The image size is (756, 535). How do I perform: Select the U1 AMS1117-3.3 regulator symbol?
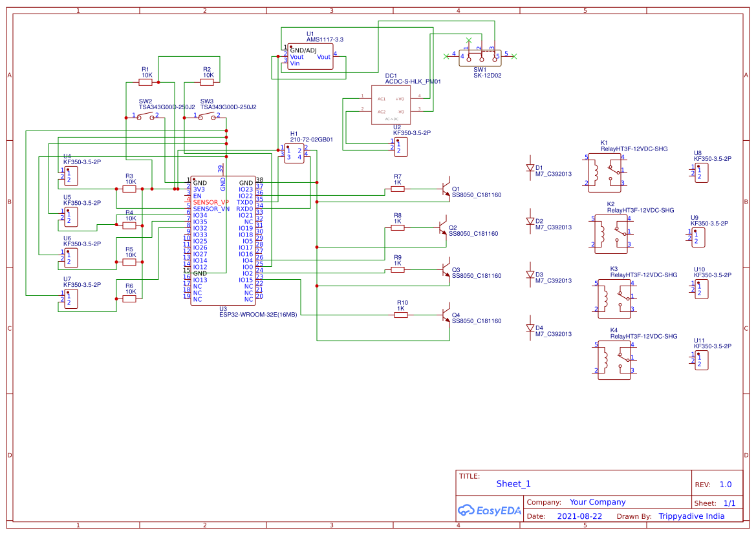click(x=310, y=57)
